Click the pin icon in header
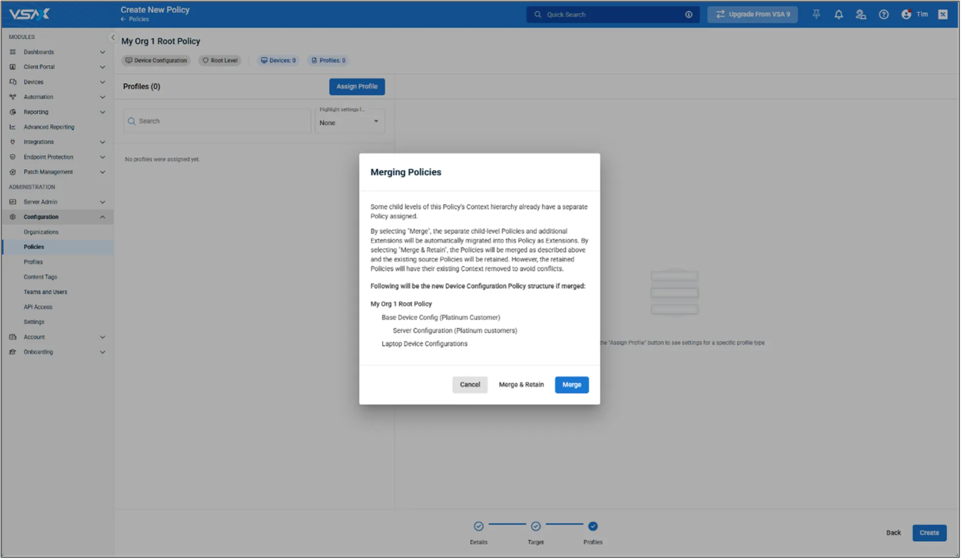The height and width of the screenshot is (560, 962). [816, 15]
